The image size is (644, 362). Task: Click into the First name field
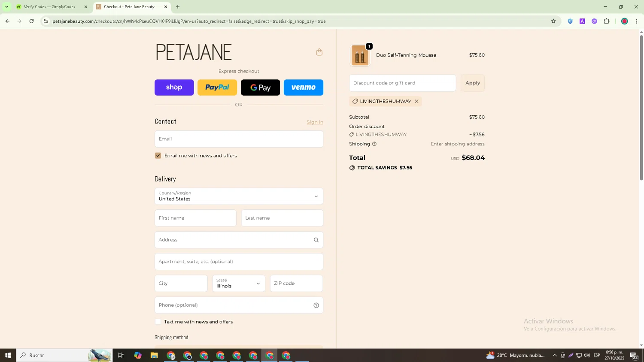tap(195, 218)
